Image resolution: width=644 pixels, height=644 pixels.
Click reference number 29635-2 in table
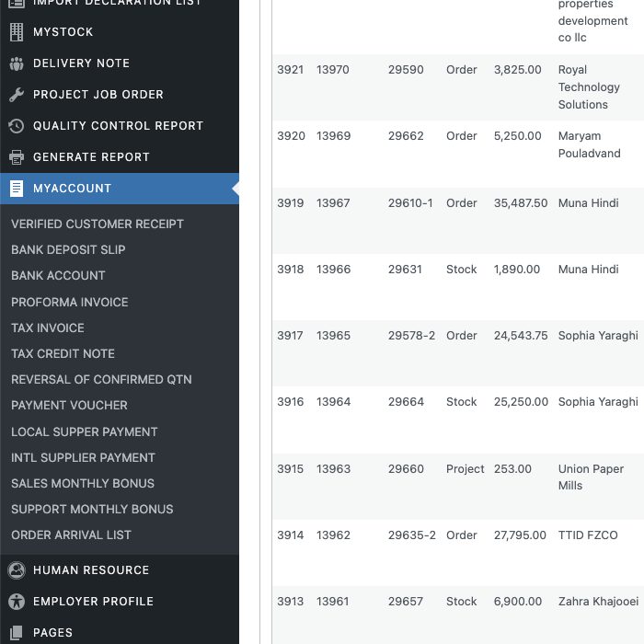pos(411,535)
